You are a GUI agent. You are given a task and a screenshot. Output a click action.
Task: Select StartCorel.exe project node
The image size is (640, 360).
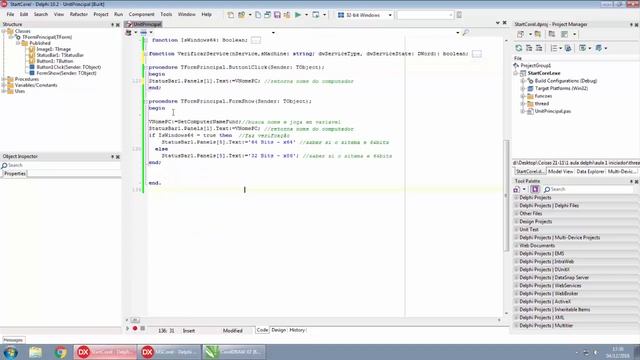coord(544,73)
